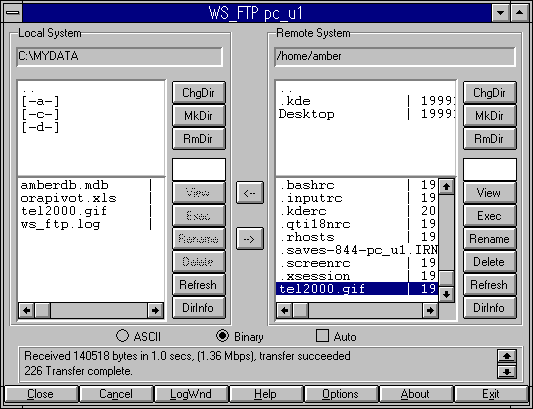533x409 pixels.
Task: View the selected remote file
Action: coord(489,193)
